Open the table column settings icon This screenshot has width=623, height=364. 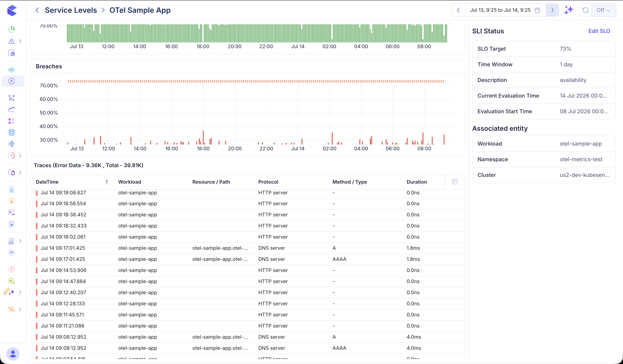pos(455,182)
